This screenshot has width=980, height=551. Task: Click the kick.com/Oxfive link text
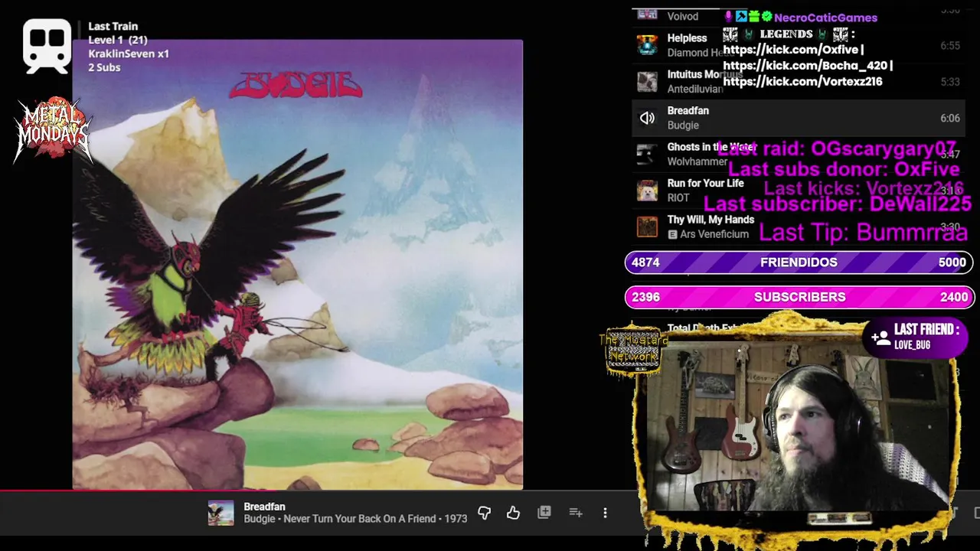click(791, 50)
